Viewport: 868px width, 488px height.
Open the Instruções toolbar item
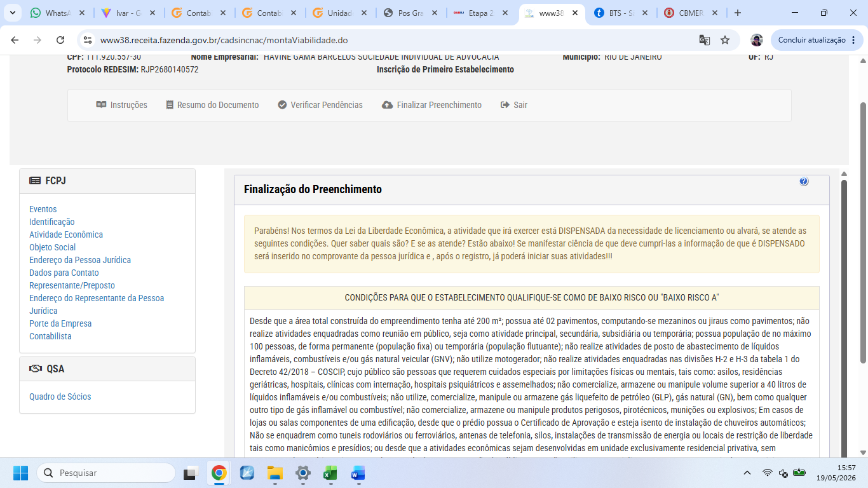click(121, 105)
